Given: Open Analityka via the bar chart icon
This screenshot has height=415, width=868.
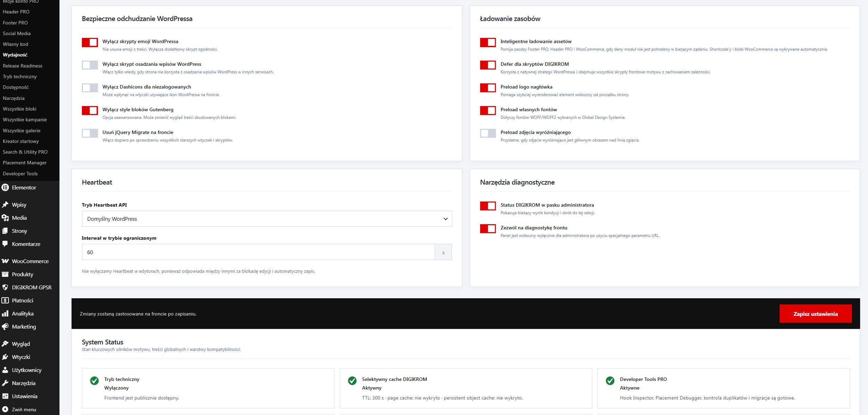Looking at the screenshot, I should click(5, 314).
